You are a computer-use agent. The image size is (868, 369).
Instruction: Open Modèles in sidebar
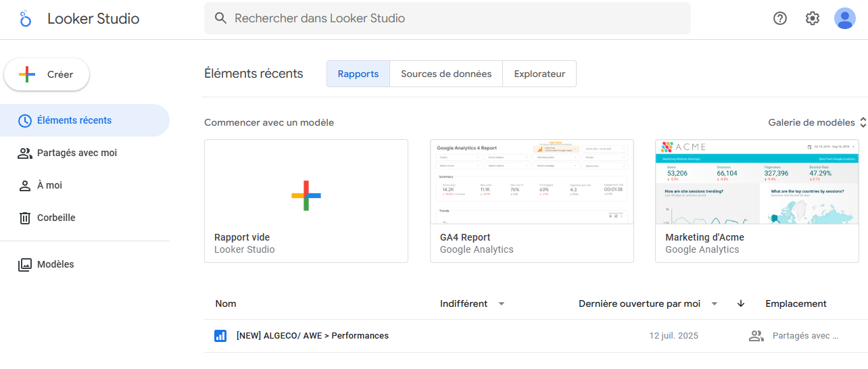click(x=85, y=265)
